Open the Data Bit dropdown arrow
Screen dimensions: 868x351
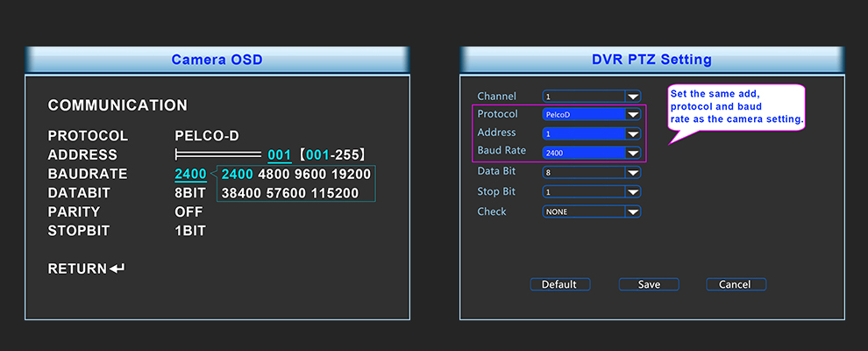click(x=632, y=172)
